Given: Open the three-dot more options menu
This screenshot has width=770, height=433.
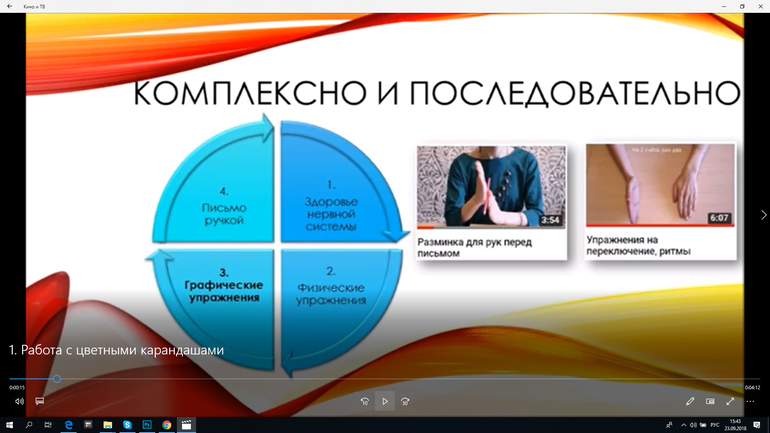Looking at the screenshot, I should [x=750, y=401].
